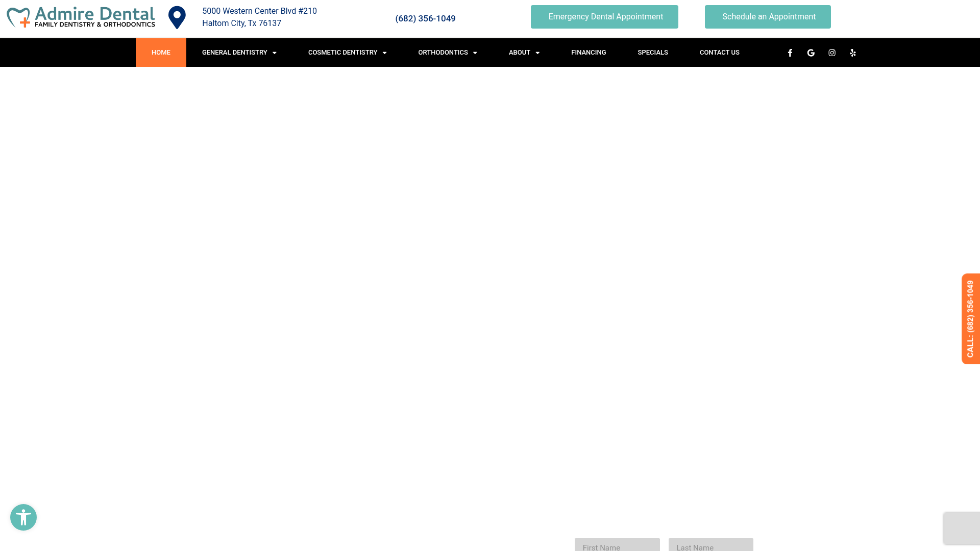The height and width of the screenshot is (551, 980).
Task: Open the Specials menu page
Action: tap(652, 53)
